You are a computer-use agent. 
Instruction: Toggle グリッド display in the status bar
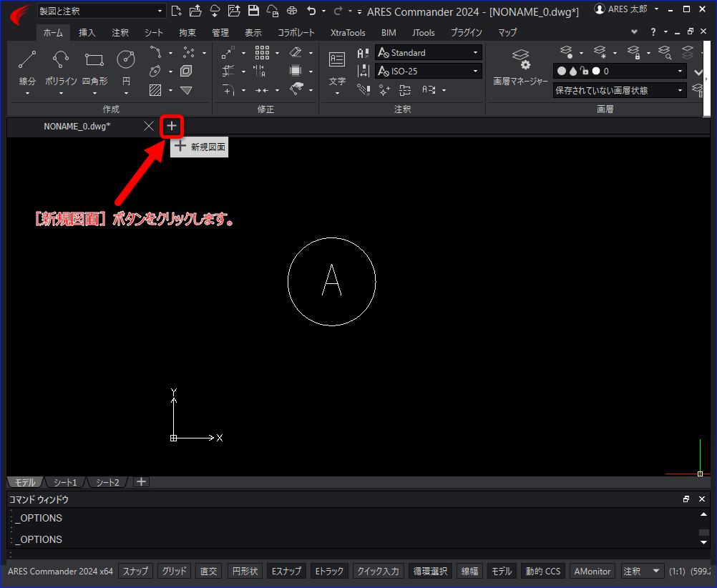pos(174,571)
